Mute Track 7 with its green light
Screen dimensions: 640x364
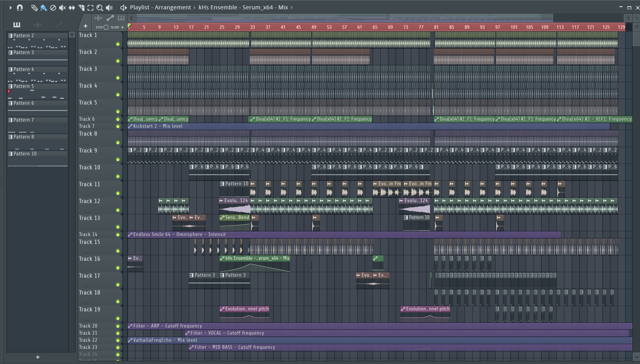tap(118, 126)
